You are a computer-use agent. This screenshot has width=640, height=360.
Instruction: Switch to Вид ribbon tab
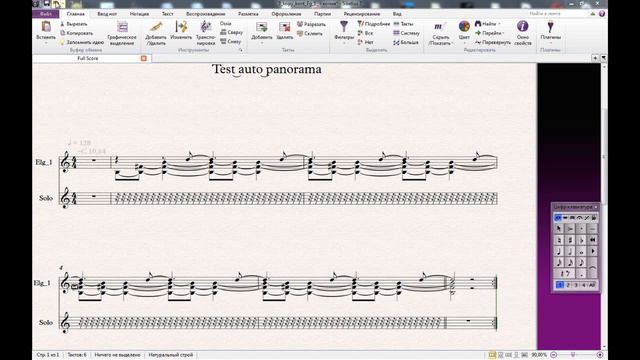pos(397,14)
